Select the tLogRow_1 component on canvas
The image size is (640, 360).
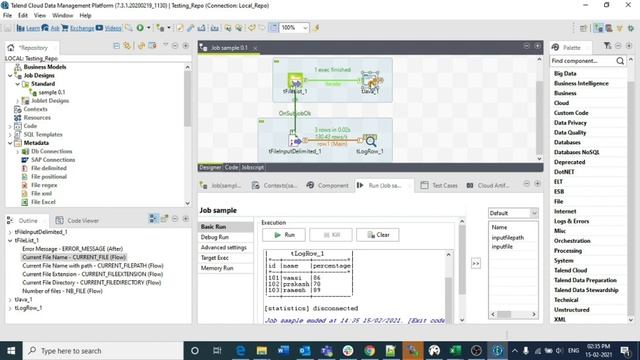click(370, 141)
